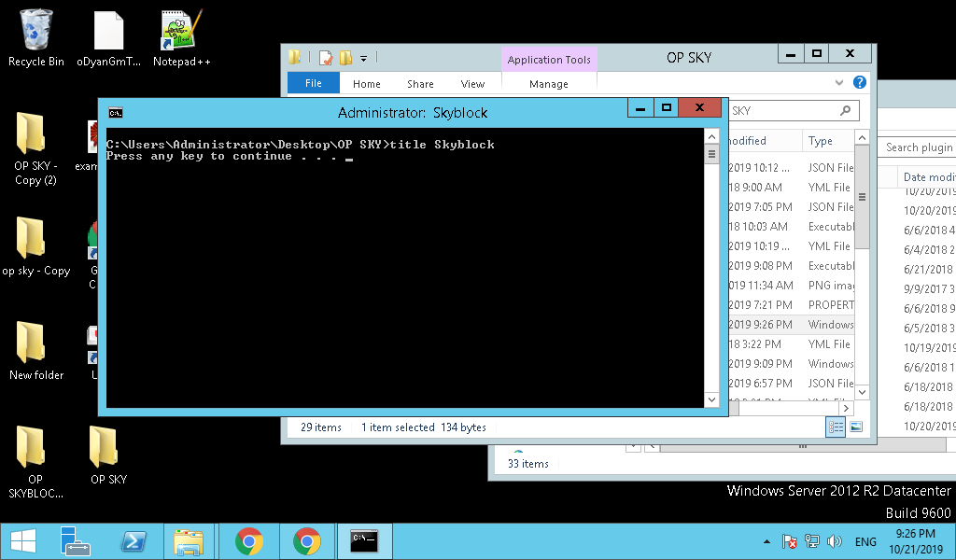Viewport: 956px width, 560px height.
Task: Click the Properties icon in quick access toolbar
Action: click(x=326, y=58)
